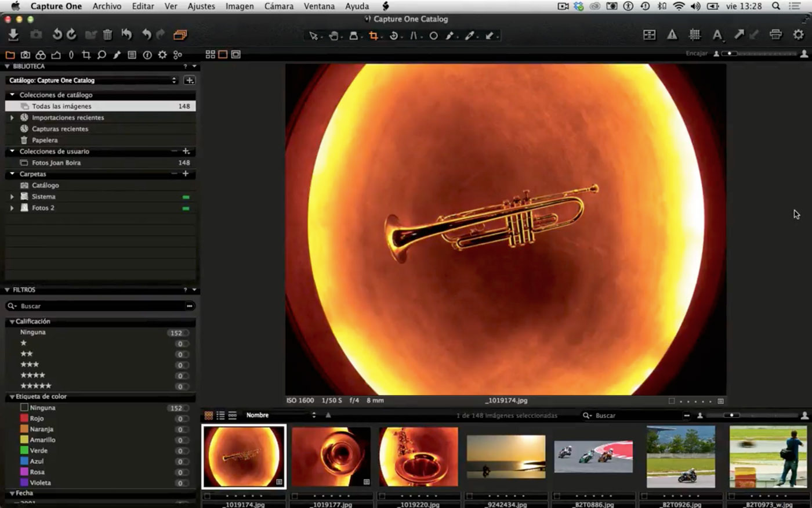The height and width of the screenshot is (508, 812).
Task: Expand Importaciones recientes tree item
Action: pos(12,117)
